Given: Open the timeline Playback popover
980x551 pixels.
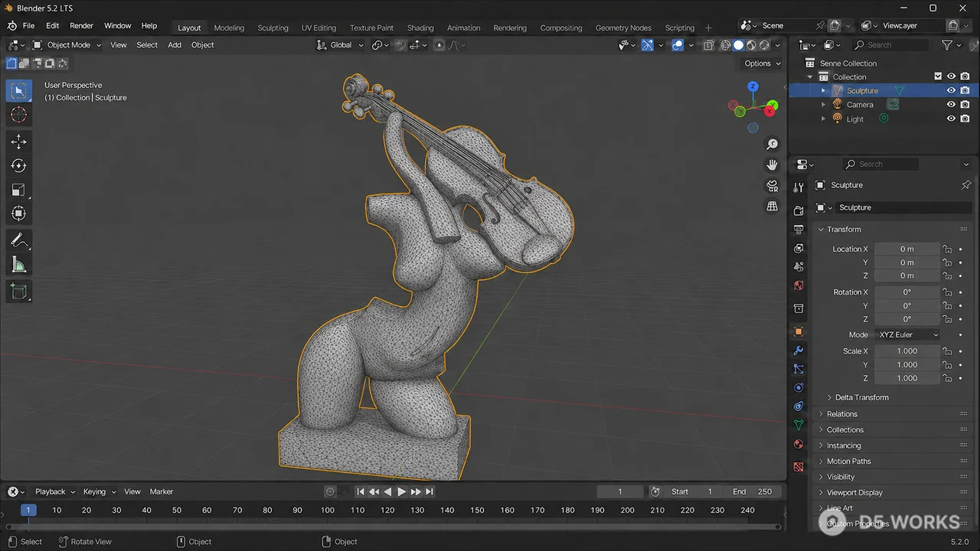Looking at the screenshot, I should pos(55,491).
